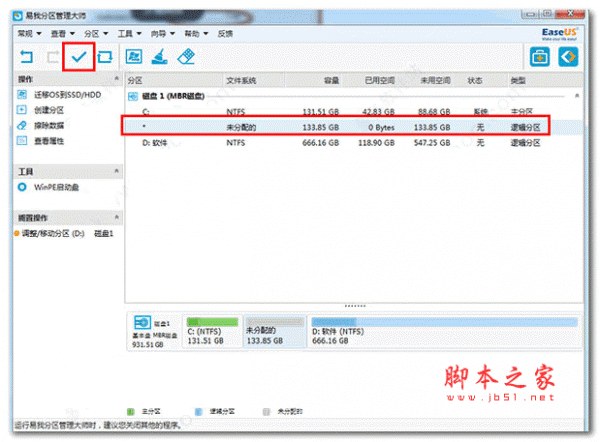Click the 查看属性 action

tap(49, 141)
